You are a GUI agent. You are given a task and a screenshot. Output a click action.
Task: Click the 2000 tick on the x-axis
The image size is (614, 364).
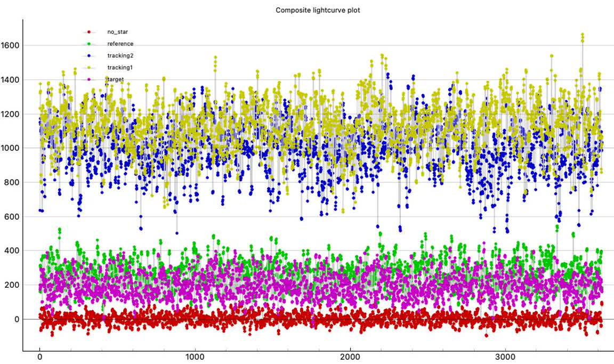(350, 356)
